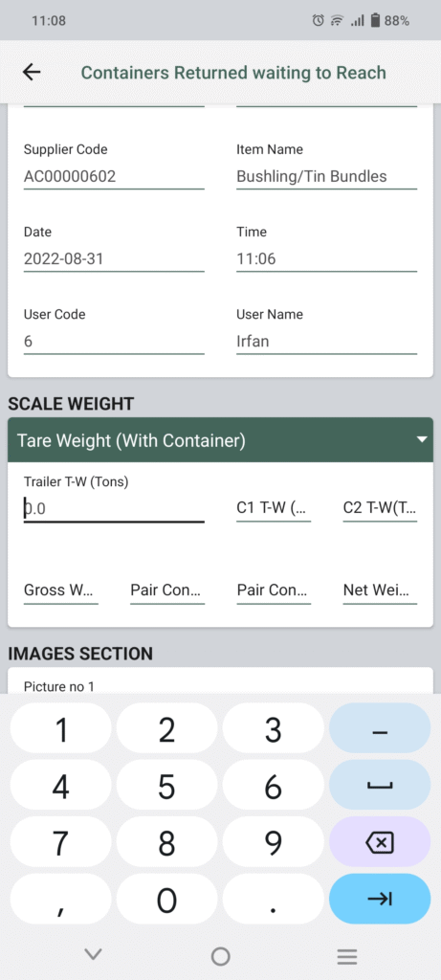Tap the Net Weight field

tap(380, 590)
